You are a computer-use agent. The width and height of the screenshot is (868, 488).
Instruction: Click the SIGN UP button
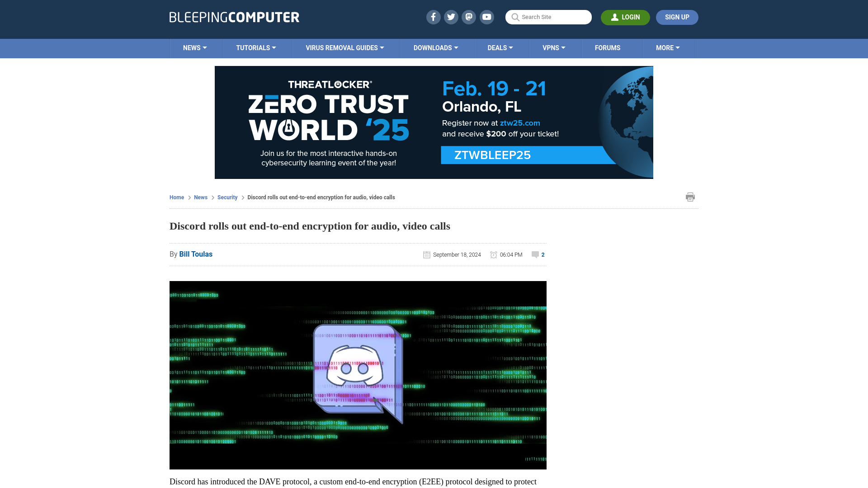(x=677, y=17)
